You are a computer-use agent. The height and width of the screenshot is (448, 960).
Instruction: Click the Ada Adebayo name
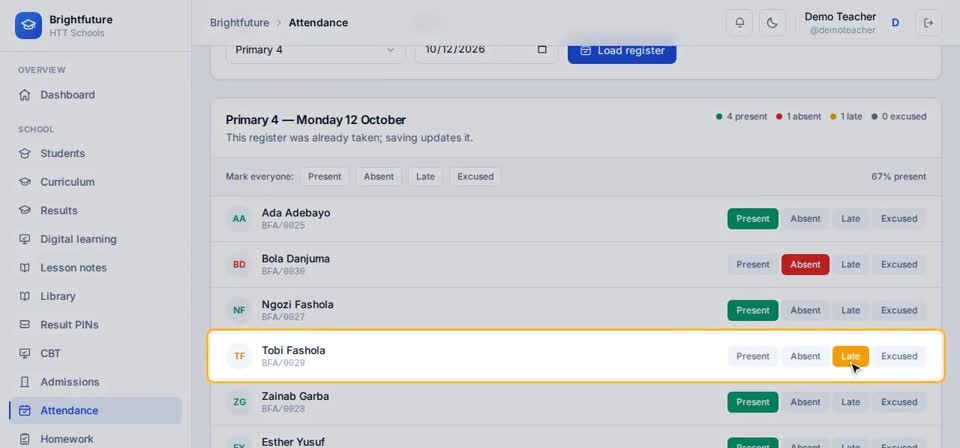pyautogui.click(x=296, y=213)
